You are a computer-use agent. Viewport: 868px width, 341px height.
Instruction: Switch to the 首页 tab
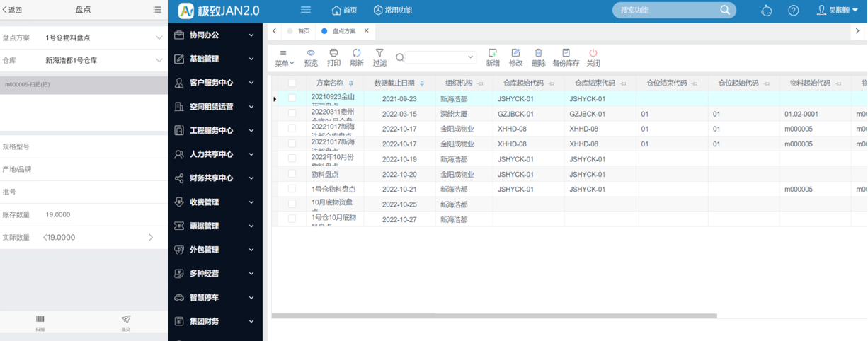tap(298, 31)
